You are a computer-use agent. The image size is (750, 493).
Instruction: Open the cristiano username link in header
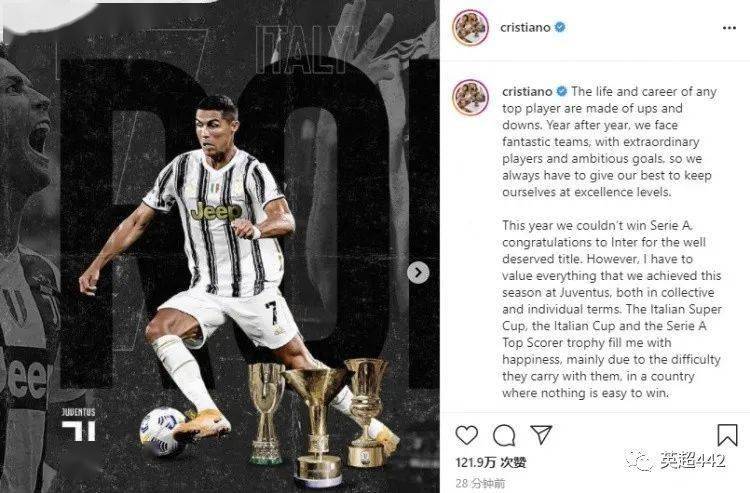click(x=525, y=28)
